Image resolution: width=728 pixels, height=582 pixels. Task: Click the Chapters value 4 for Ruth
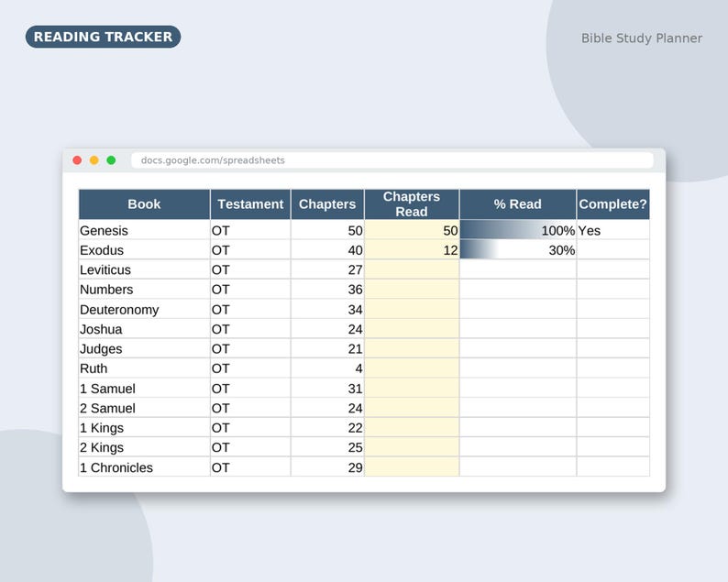327,368
